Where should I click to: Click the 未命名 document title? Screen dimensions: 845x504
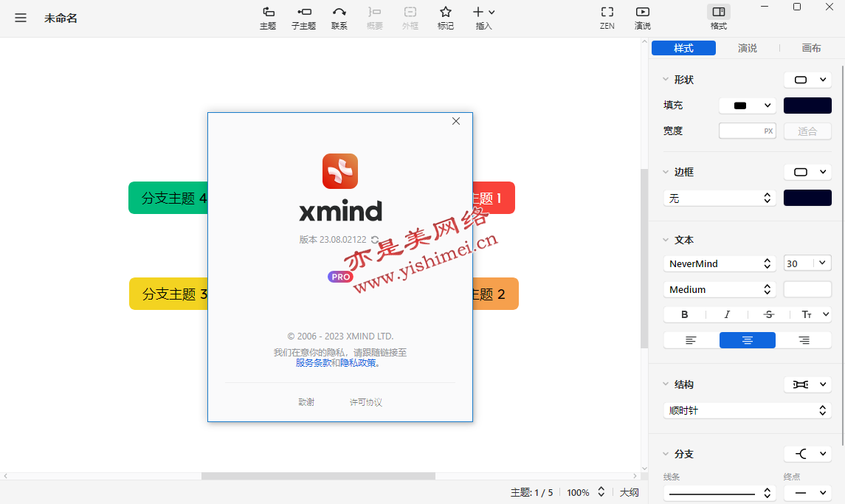[x=61, y=18]
